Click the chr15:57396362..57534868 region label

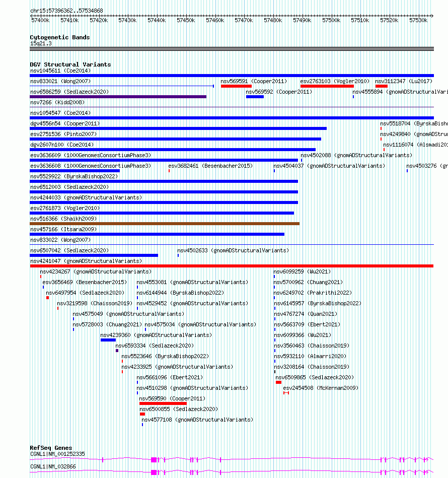(67, 11)
